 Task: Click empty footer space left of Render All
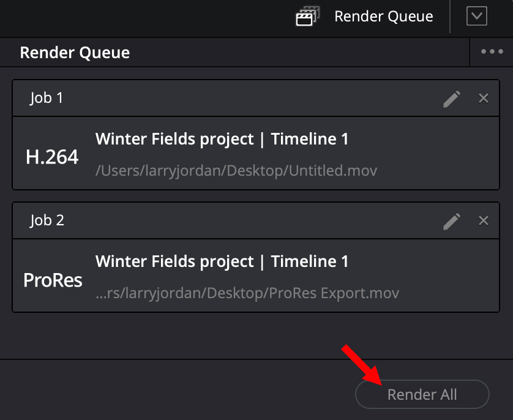pos(171,392)
